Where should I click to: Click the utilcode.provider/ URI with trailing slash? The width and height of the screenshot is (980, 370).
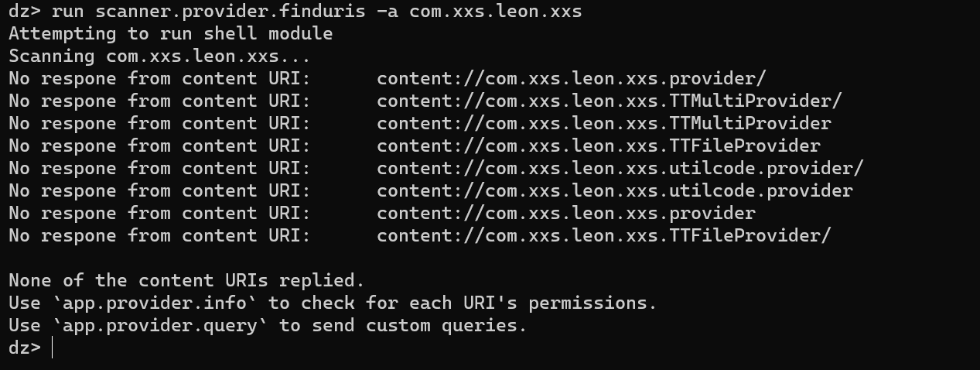tap(620, 168)
